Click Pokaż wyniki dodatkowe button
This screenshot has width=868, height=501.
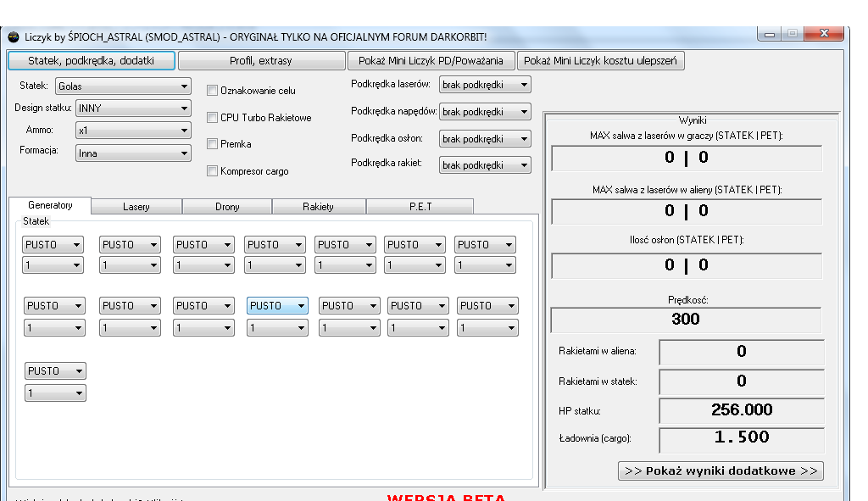[721, 471]
